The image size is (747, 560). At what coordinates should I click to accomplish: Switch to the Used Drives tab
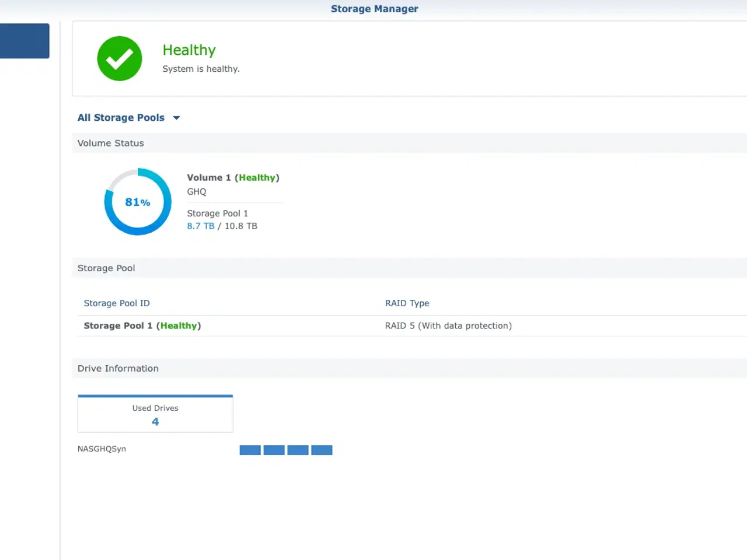(155, 414)
